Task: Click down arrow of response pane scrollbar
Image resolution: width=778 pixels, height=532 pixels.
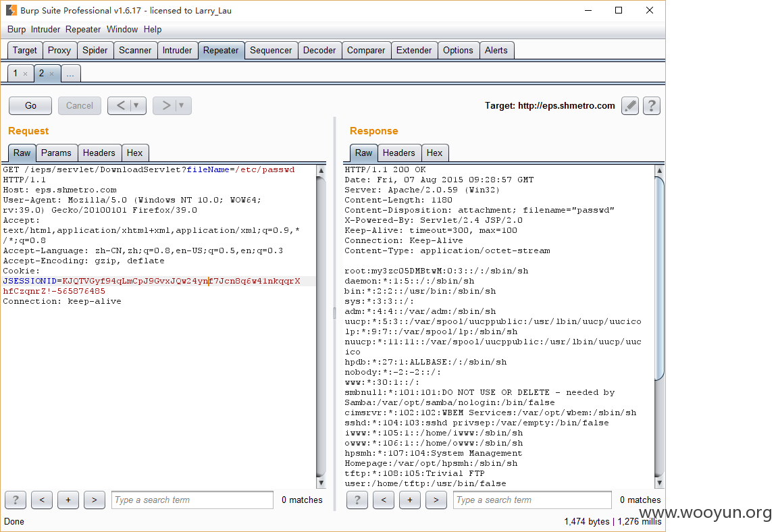Action: (x=659, y=483)
